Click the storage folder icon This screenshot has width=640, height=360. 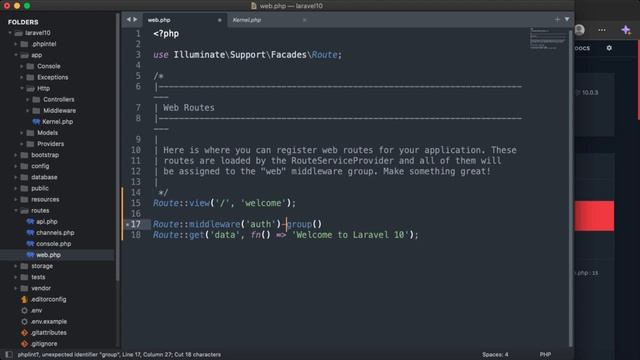[x=24, y=266]
